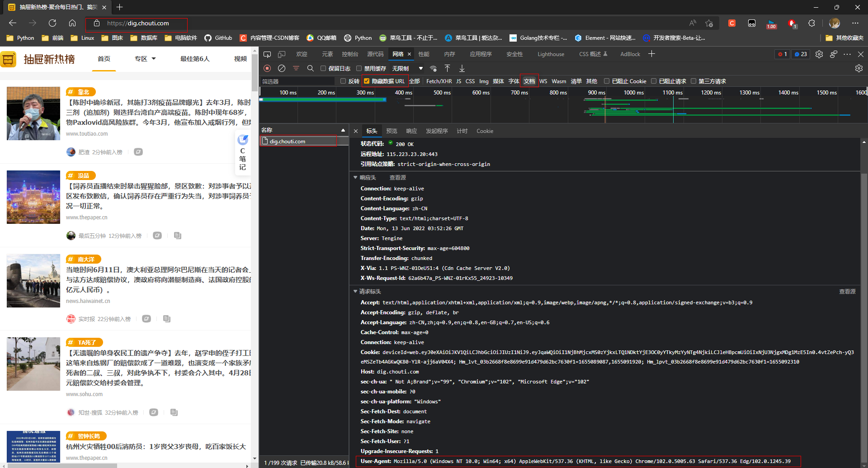Uncheck 隐藏数据 URL checkbox

coord(367,81)
